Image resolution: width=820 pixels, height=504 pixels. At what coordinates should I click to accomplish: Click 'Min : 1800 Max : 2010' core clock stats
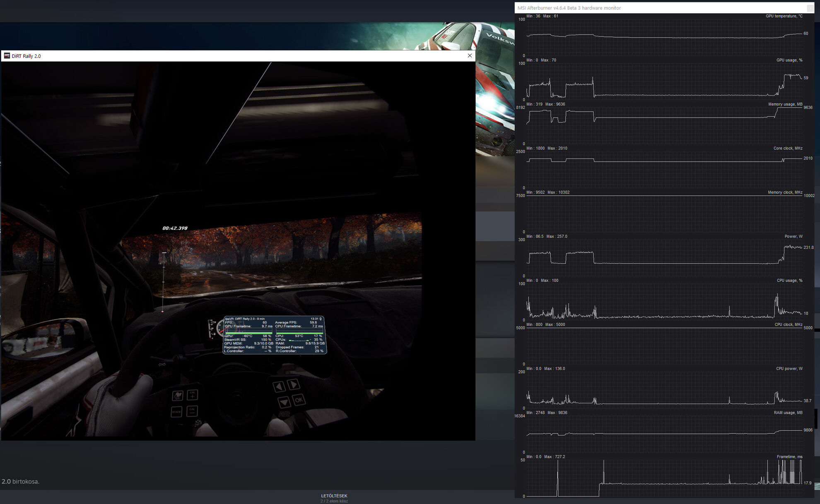[x=547, y=148]
